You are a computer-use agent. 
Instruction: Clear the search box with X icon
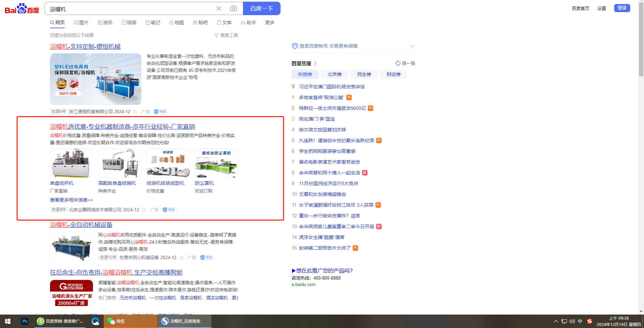[x=219, y=8]
